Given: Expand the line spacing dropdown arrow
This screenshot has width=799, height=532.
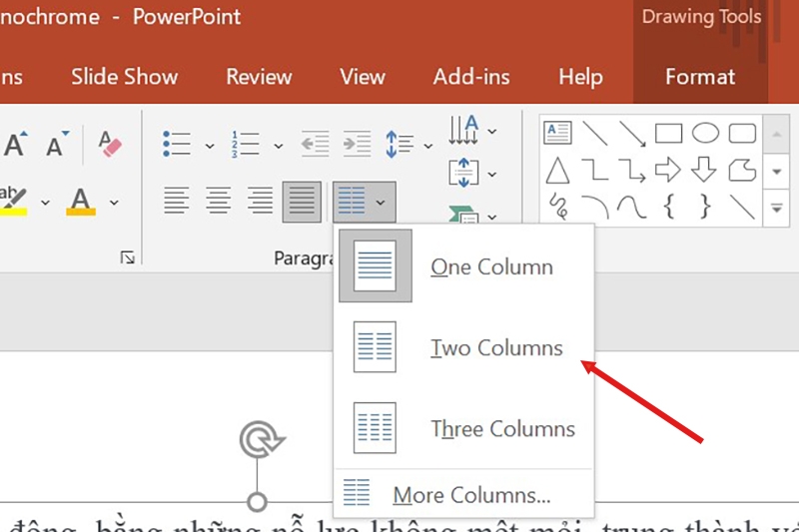Looking at the screenshot, I should click(428, 146).
